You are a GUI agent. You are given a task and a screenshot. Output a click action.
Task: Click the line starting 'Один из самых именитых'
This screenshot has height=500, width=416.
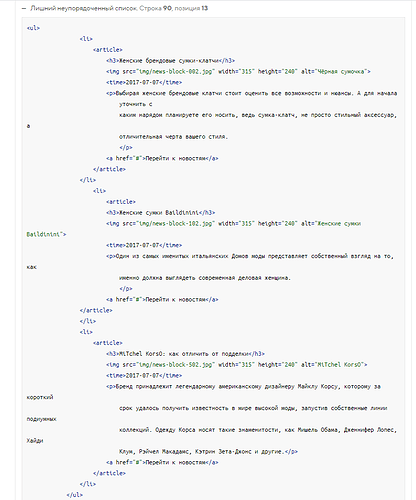coord(250,256)
